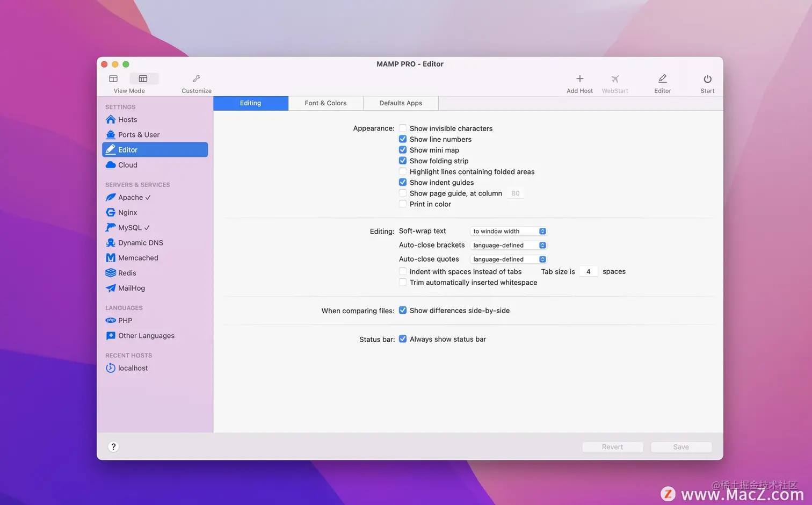The height and width of the screenshot is (505, 812).
Task: Toggle Always show status bar
Action: click(403, 339)
